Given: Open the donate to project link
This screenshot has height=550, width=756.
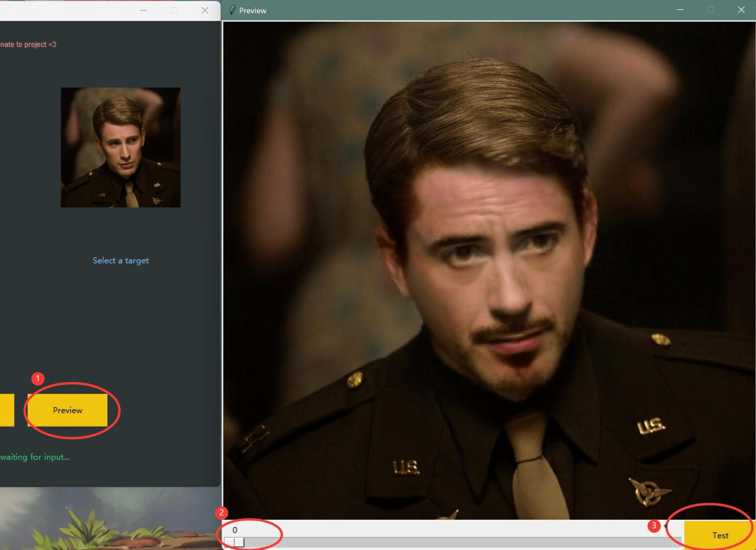Looking at the screenshot, I should click(28, 44).
